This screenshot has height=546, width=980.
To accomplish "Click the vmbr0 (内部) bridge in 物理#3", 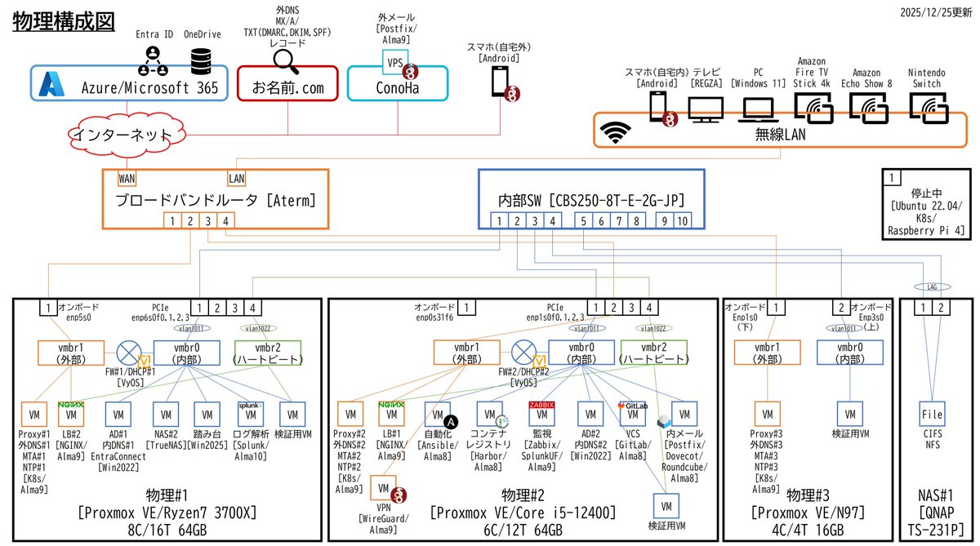I will coord(850,353).
